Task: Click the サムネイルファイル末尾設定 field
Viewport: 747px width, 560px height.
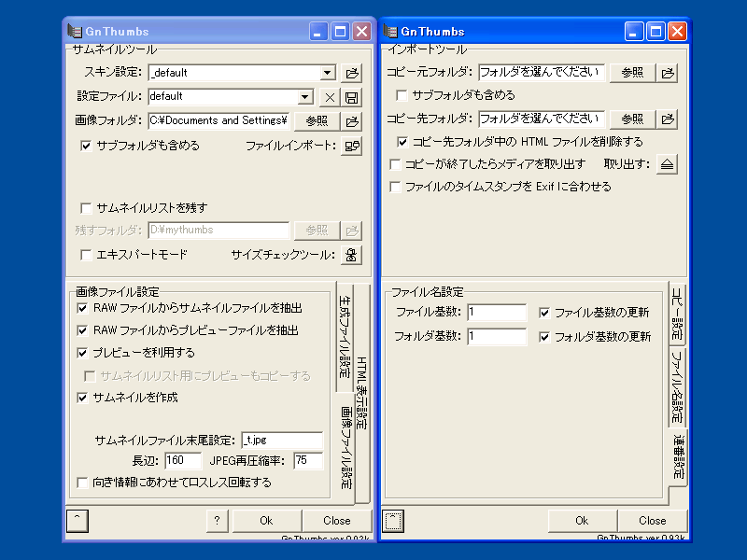Action: (282, 441)
